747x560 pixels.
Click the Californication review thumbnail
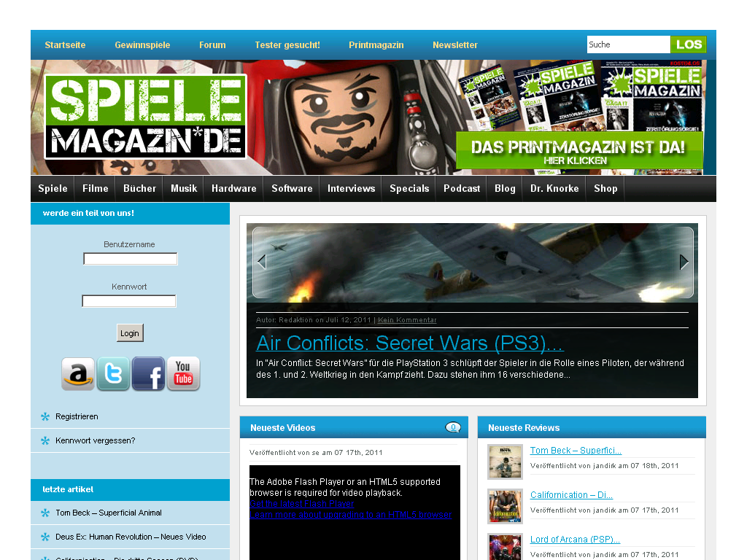click(505, 507)
